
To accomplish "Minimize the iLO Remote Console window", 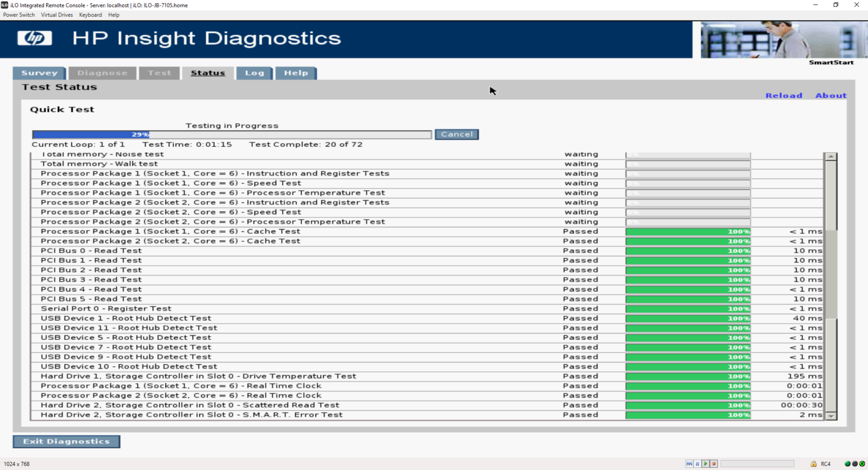I will coord(815,5).
